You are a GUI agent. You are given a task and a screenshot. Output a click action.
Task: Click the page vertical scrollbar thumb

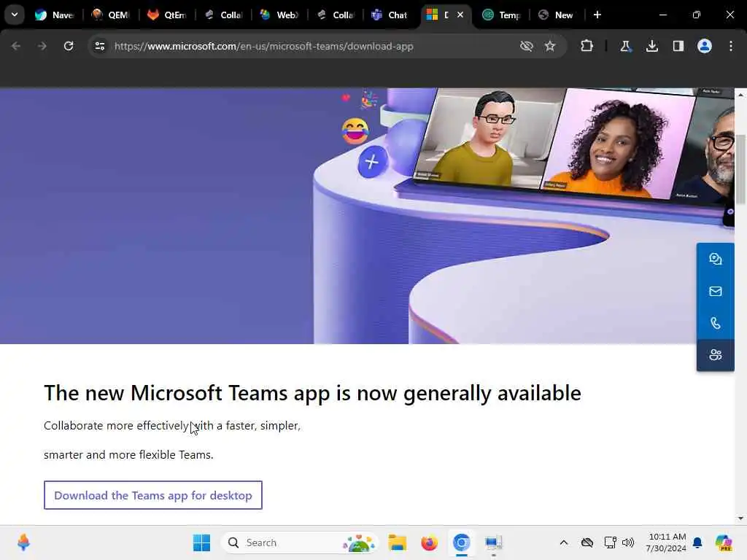pyautogui.click(x=741, y=169)
